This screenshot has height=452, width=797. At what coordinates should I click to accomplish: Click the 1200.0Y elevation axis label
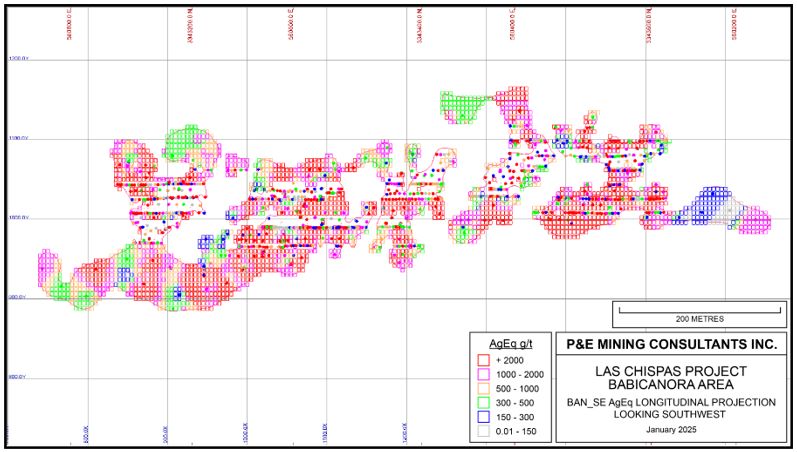pyautogui.click(x=19, y=58)
